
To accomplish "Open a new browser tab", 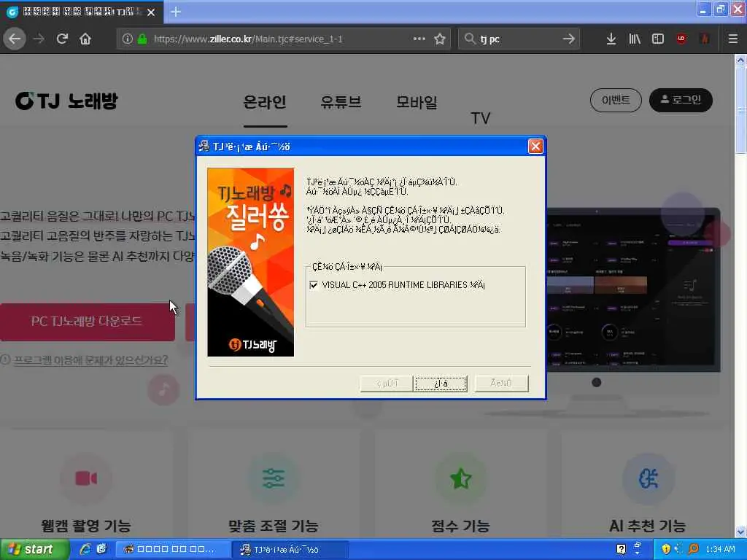I will (176, 12).
